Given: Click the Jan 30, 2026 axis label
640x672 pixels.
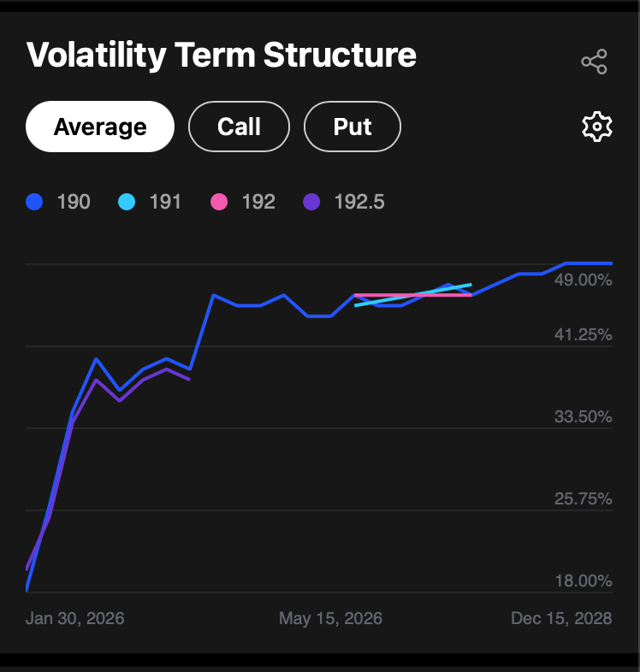Looking at the screenshot, I should [75, 617].
